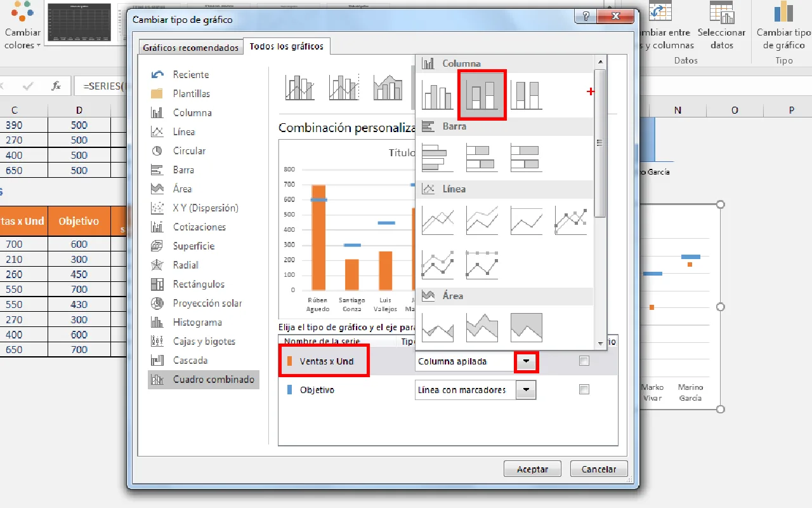Pick the 100% stacked line without markers
The width and height of the screenshot is (812, 508).
click(527, 220)
